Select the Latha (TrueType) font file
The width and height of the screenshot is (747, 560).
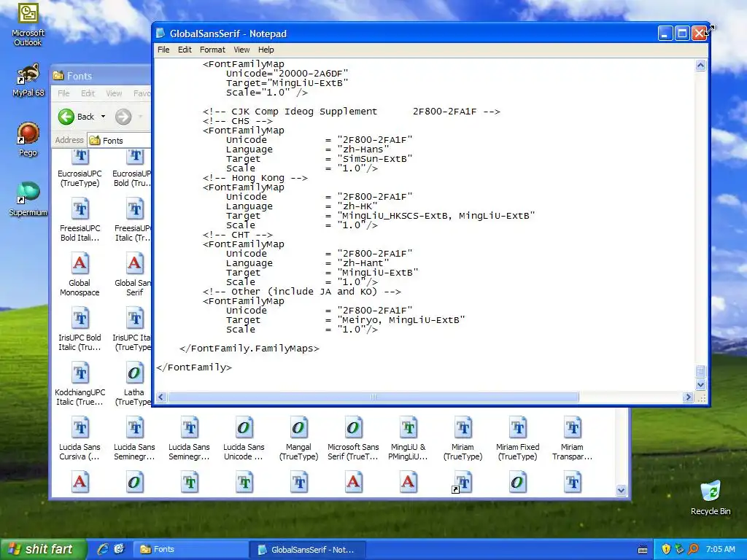pyautogui.click(x=133, y=385)
